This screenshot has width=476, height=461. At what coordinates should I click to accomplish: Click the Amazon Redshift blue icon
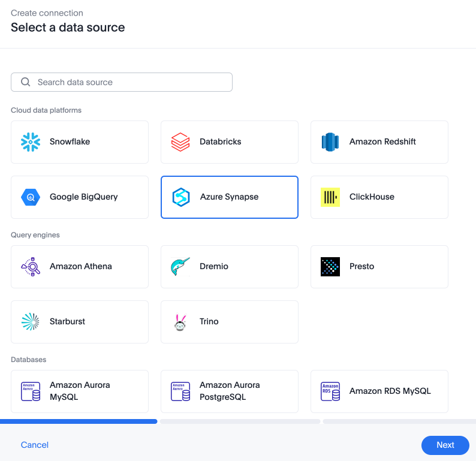point(330,142)
